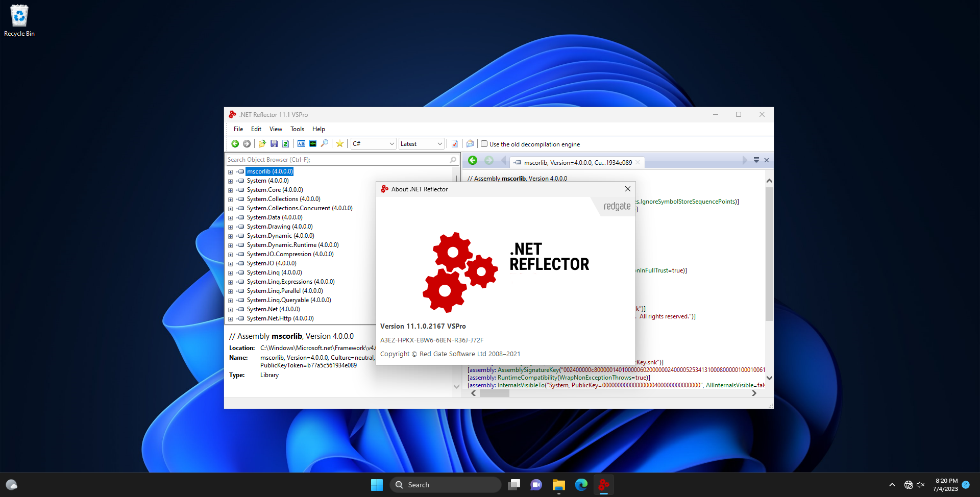Click the green Back arrow in main toolbar
The image size is (980, 497).
coord(235,144)
